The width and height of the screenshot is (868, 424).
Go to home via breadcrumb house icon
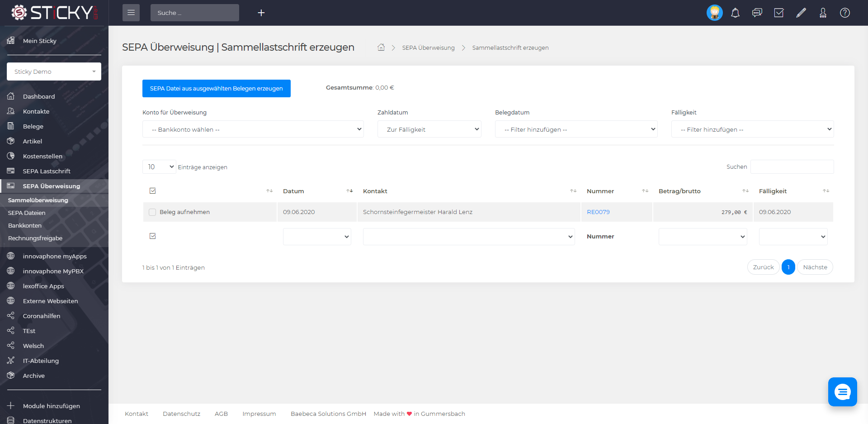[x=381, y=48]
